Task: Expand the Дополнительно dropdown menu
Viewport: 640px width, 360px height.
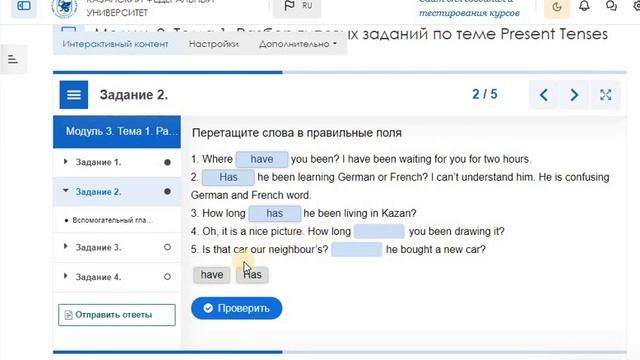Action: pos(298,44)
